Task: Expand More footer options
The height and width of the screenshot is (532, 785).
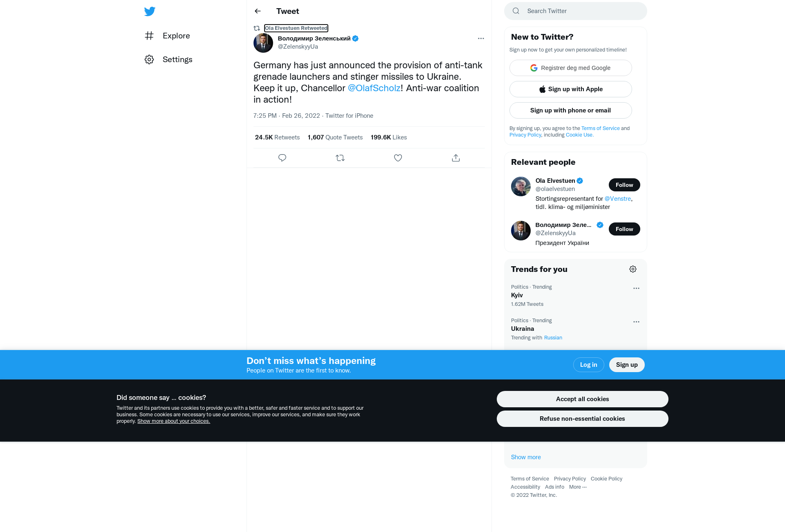Action: (x=578, y=487)
